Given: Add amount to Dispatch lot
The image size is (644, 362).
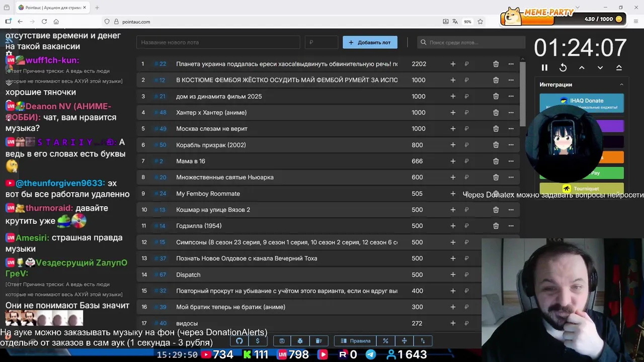Looking at the screenshot, I should pyautogui.click(x=453, y=275).
